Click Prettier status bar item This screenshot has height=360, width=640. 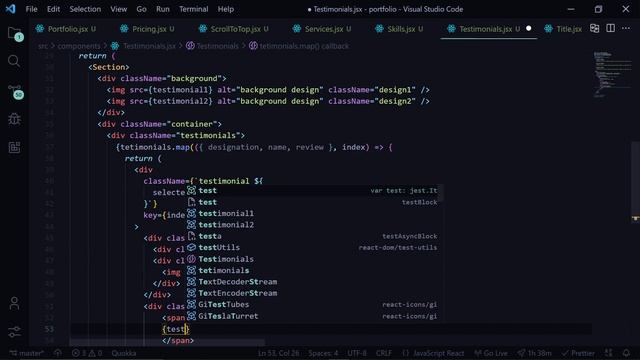pos(578,353)
